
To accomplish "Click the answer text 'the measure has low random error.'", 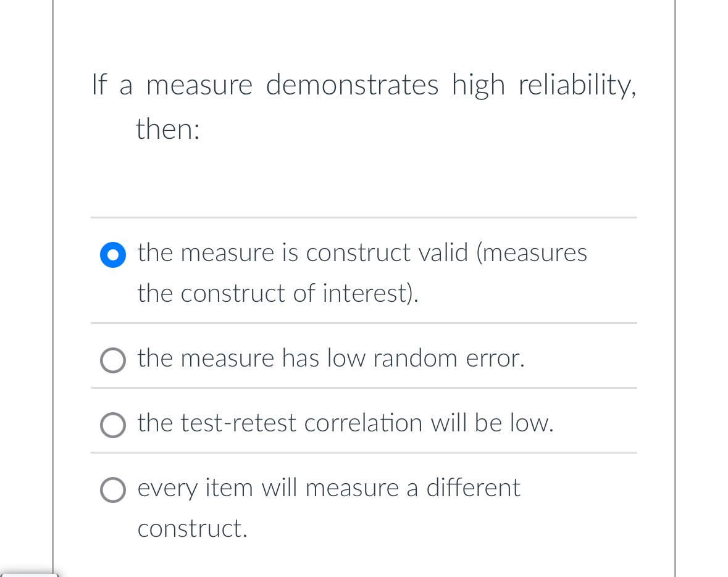I will pos(331,359).
